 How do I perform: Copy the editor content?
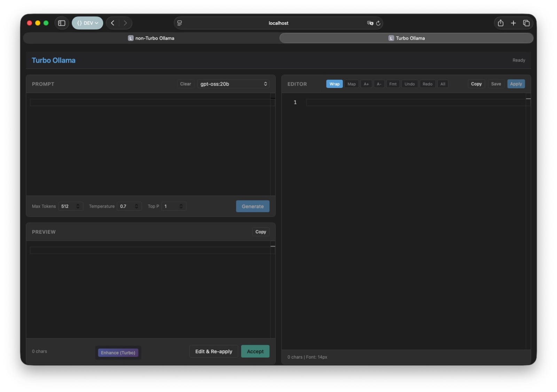pos(476,84)
